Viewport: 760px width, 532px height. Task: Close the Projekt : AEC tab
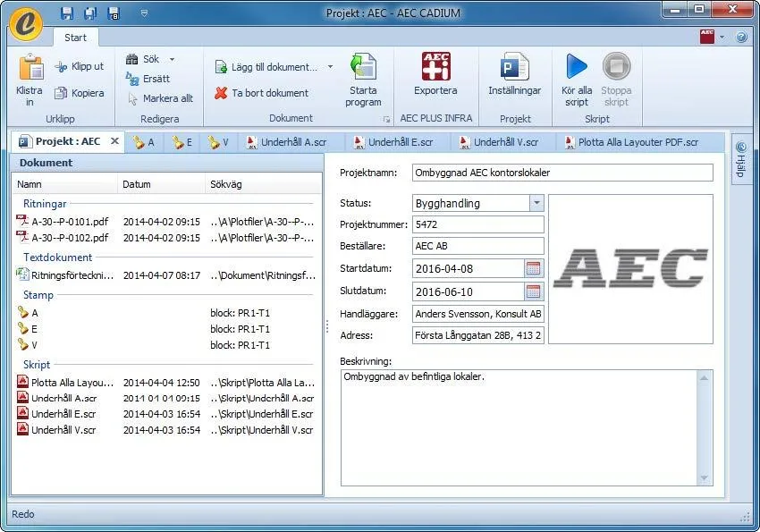pos(114,141)
